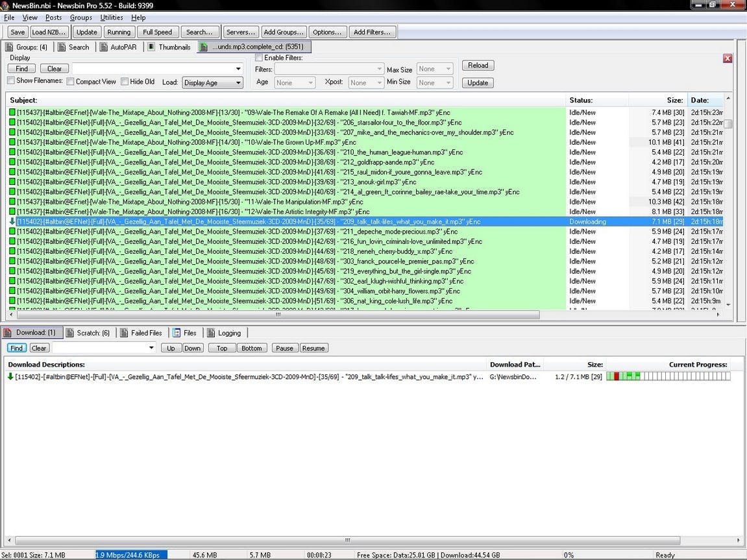Click the Download tab red icon
The image size is (747, 560).
point(8,333)
